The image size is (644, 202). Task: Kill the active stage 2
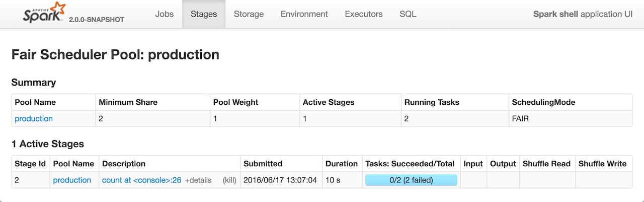click(229, 180)
